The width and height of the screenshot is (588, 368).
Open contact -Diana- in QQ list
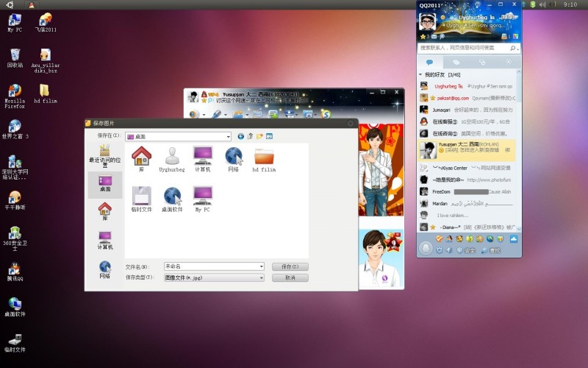[x=467, y=227]
